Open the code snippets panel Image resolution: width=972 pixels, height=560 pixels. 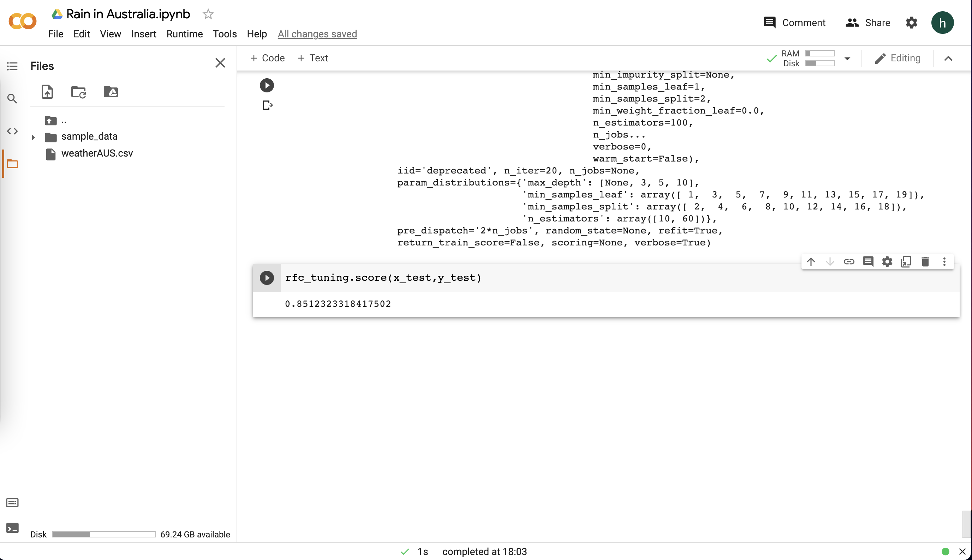[12, 131]
